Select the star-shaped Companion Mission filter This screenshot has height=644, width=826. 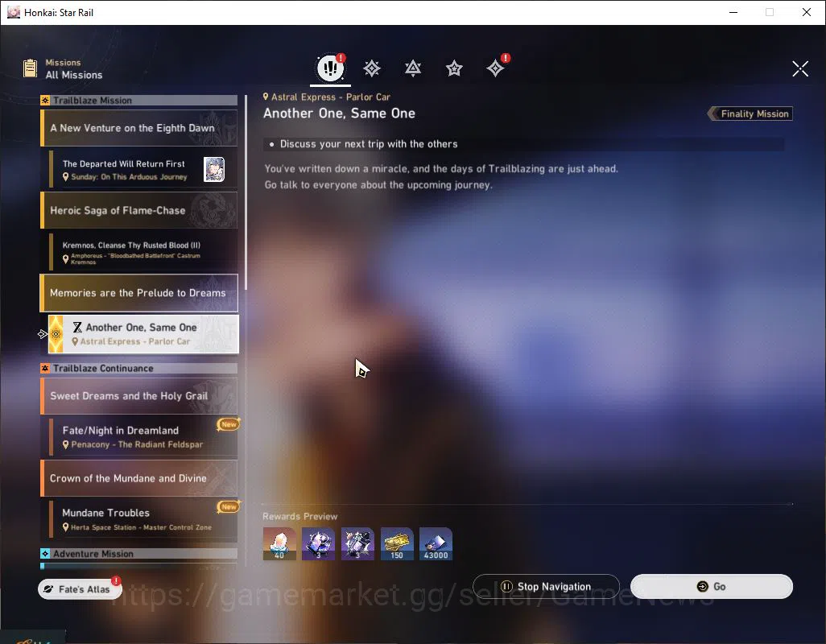click(x=454, y=68)
